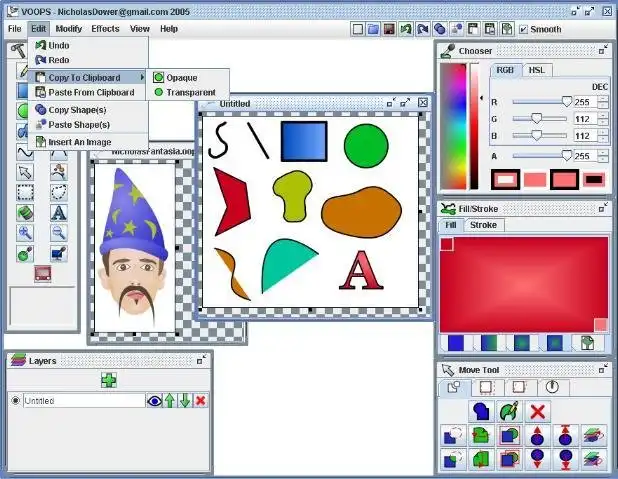
Task: Maximize the Chooser panel
Action: pos(603,50)
